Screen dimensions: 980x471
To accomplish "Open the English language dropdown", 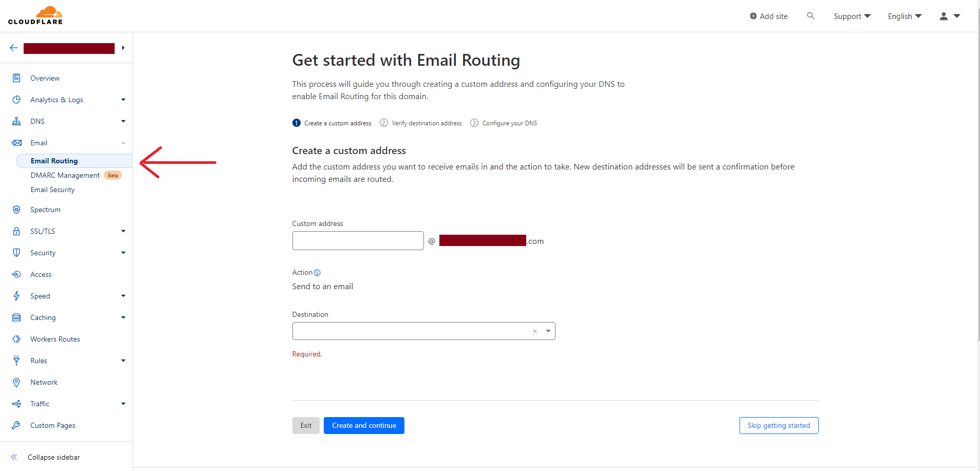I will point(903,16).
